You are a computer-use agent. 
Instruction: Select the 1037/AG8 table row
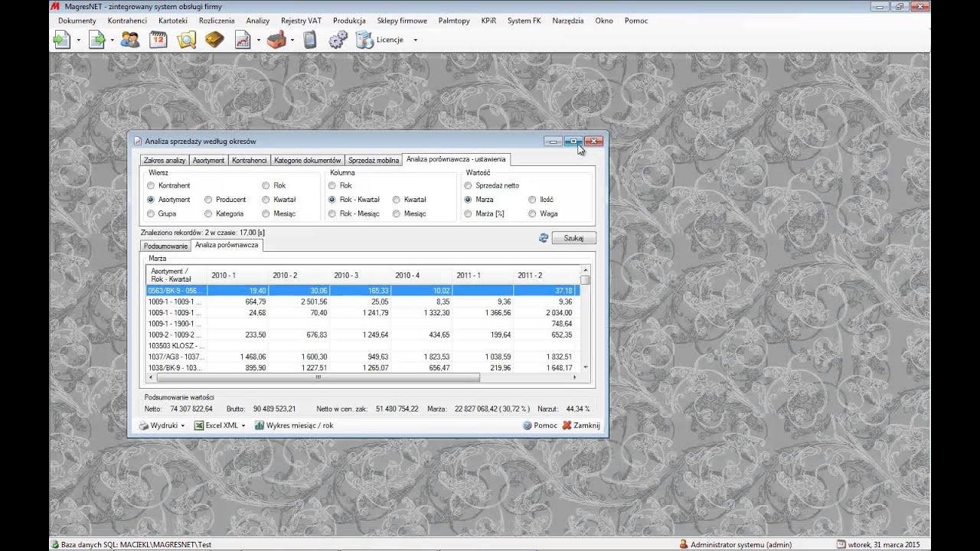coord(363,357)
